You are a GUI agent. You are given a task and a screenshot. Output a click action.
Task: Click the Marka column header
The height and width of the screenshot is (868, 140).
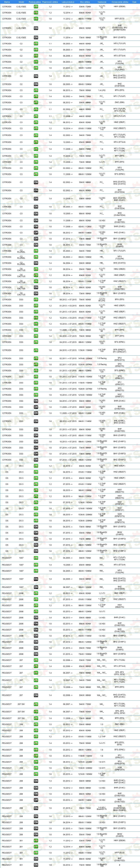click(x=7, y=2)
